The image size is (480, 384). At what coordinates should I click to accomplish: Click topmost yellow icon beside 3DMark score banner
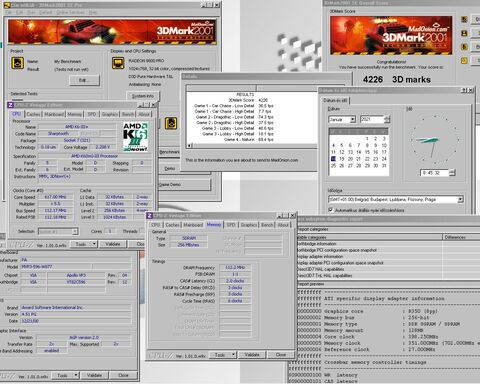click(464, 20)
